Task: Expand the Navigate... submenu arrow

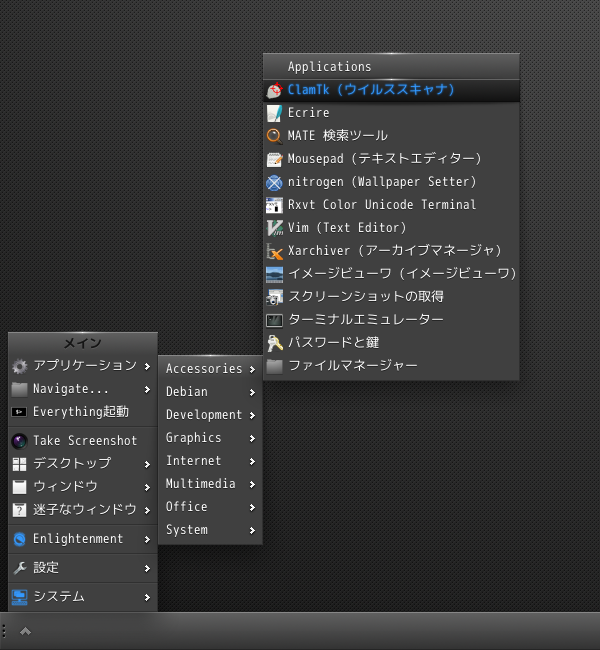Action: [147, 389]
